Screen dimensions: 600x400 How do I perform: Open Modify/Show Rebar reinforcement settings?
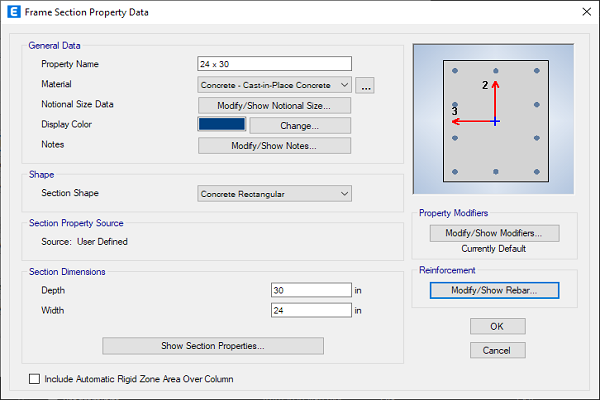point(494,290)
